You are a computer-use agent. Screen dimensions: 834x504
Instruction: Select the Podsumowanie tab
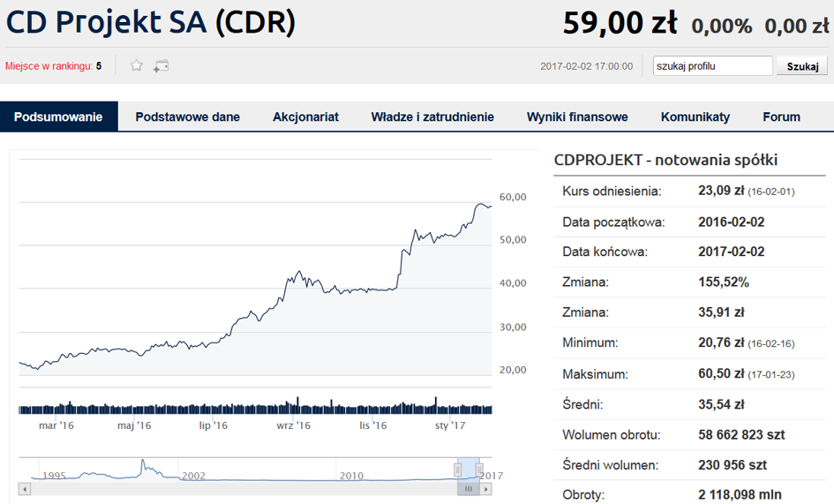coord(58,117)
